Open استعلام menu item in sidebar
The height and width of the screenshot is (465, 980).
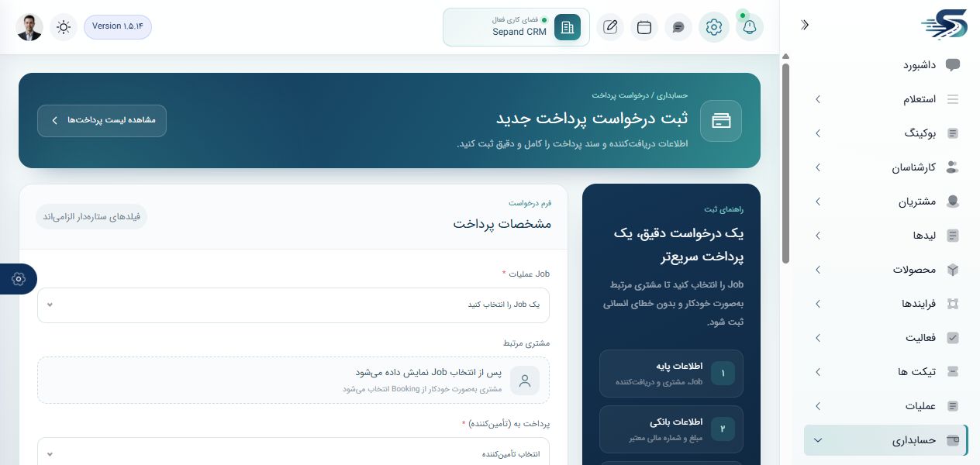tap(886, 99)
